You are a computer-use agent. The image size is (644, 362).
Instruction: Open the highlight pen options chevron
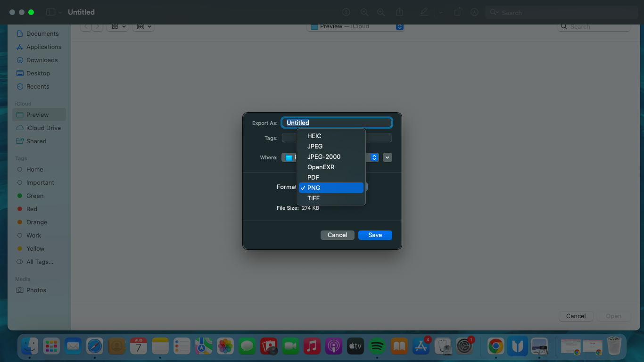pos(440,13)
